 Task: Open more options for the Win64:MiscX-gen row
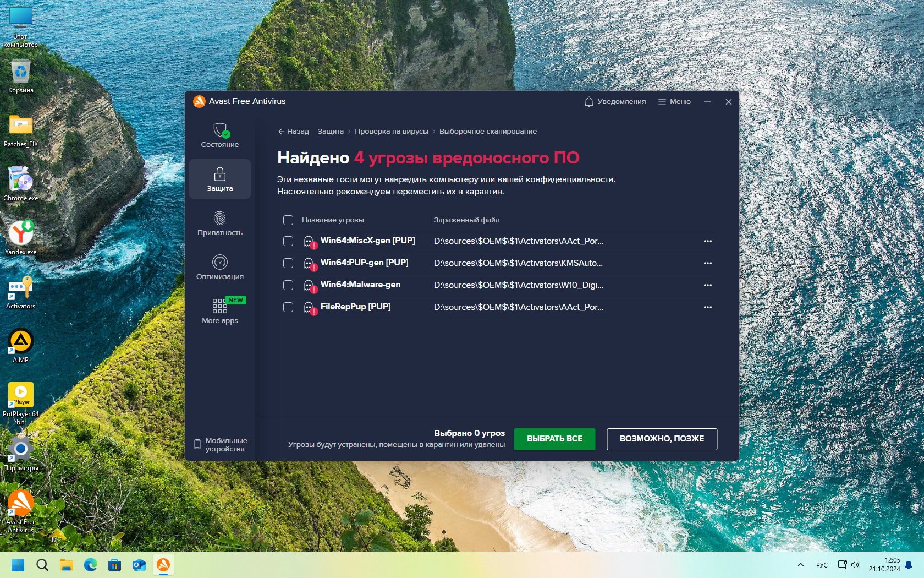[708, 241]
